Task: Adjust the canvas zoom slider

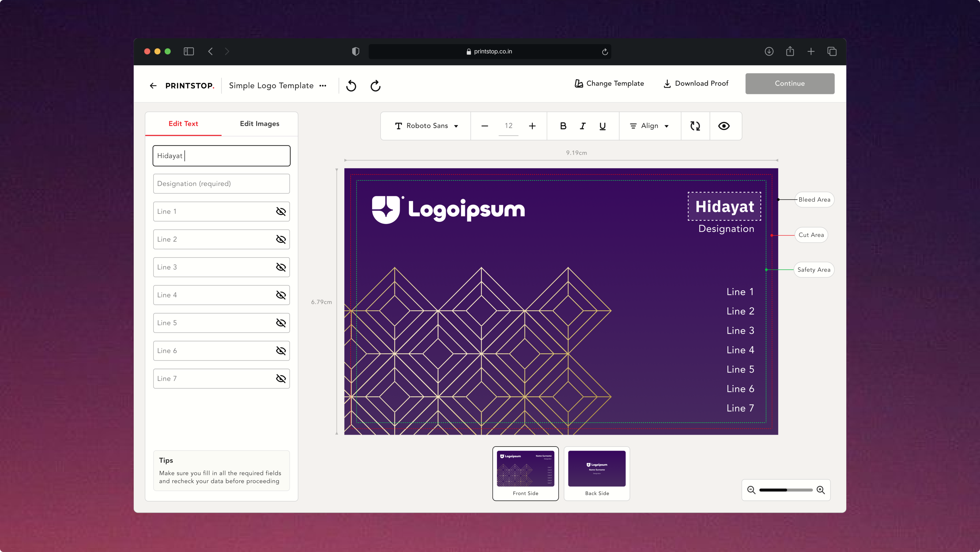Action: pos(786,490)
